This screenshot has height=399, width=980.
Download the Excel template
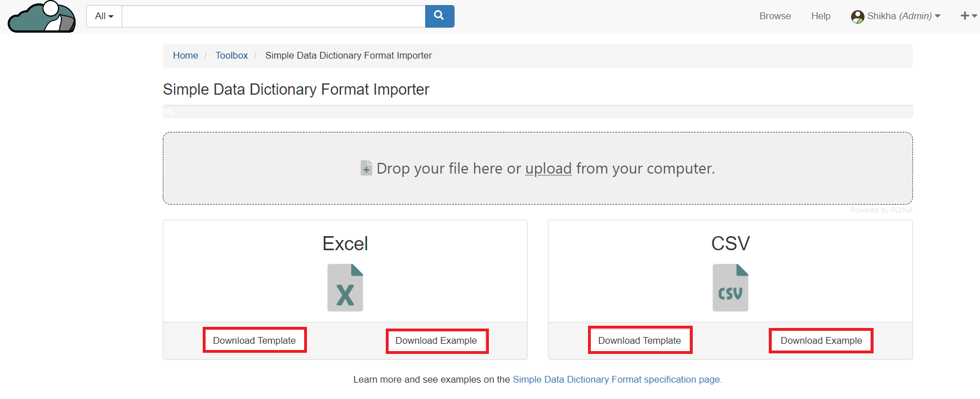[255, 340]
